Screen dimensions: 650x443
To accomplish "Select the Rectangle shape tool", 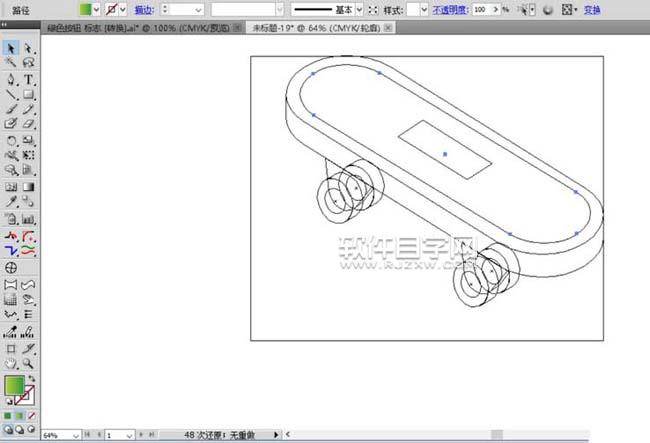I will 28,94.
